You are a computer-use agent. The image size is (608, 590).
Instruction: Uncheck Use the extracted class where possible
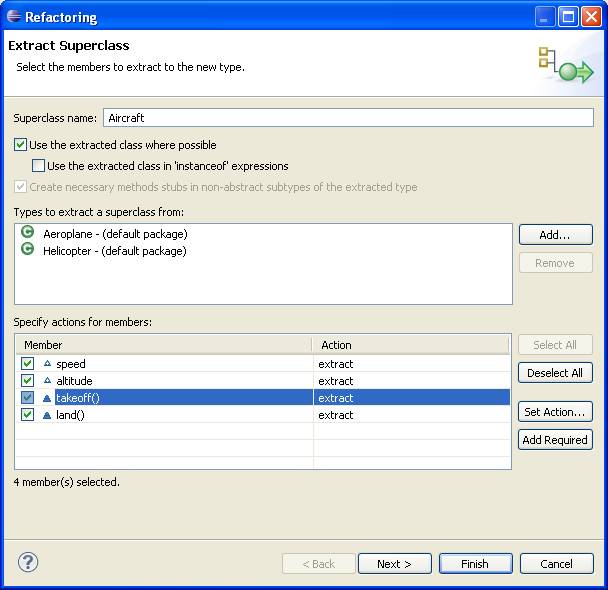pyautogui.click(x=20, y=145)
